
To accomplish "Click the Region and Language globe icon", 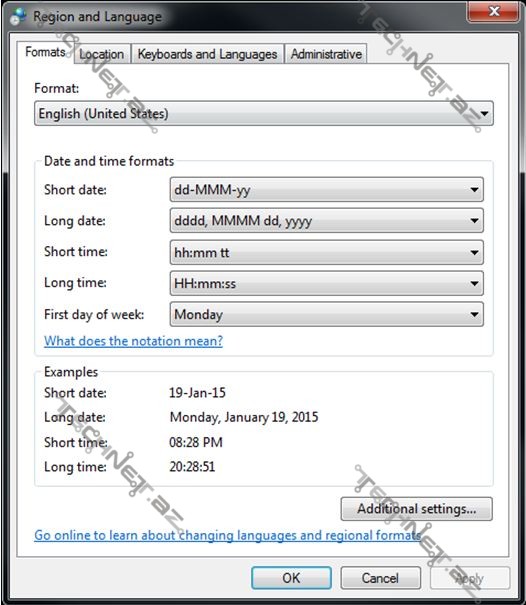I will click(x=18, y=17).
